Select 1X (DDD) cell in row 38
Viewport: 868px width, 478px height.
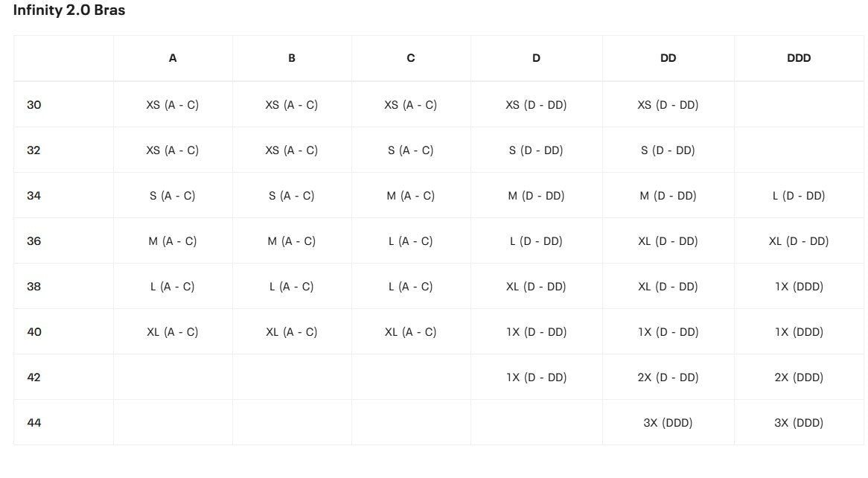tap(799, 287)
